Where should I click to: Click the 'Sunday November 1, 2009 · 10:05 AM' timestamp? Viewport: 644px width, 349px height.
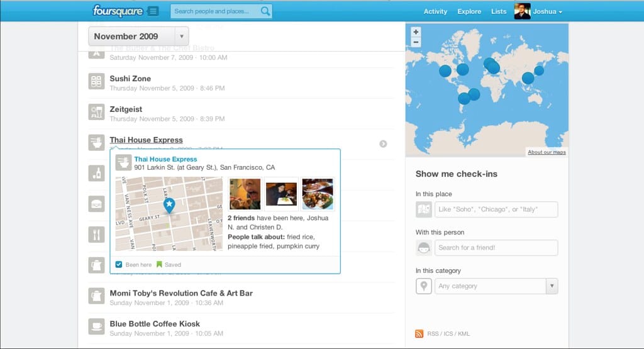click(x=166, y=333)
